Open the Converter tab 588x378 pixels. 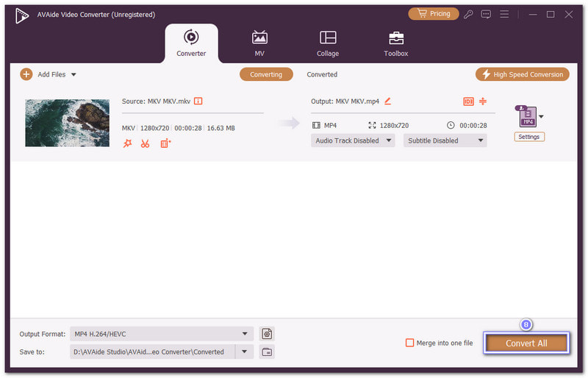[x=191, y=43]
